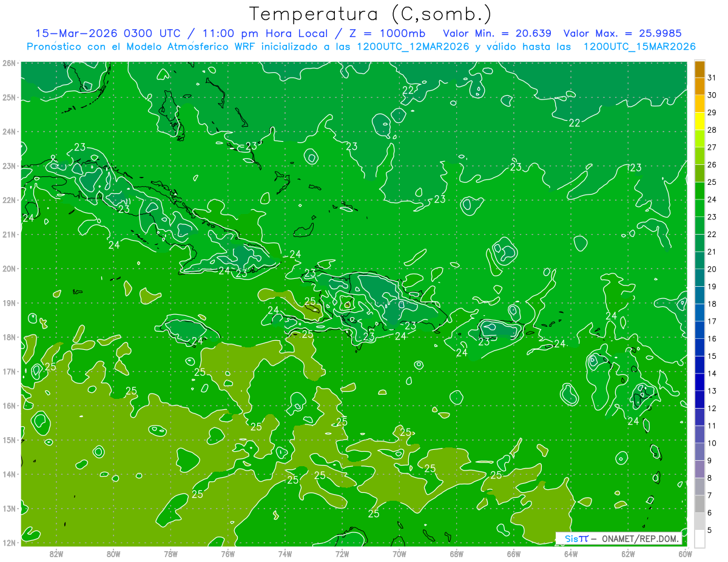
Task: Click the '13N' latitude axis label
Action: click(9, 509)
